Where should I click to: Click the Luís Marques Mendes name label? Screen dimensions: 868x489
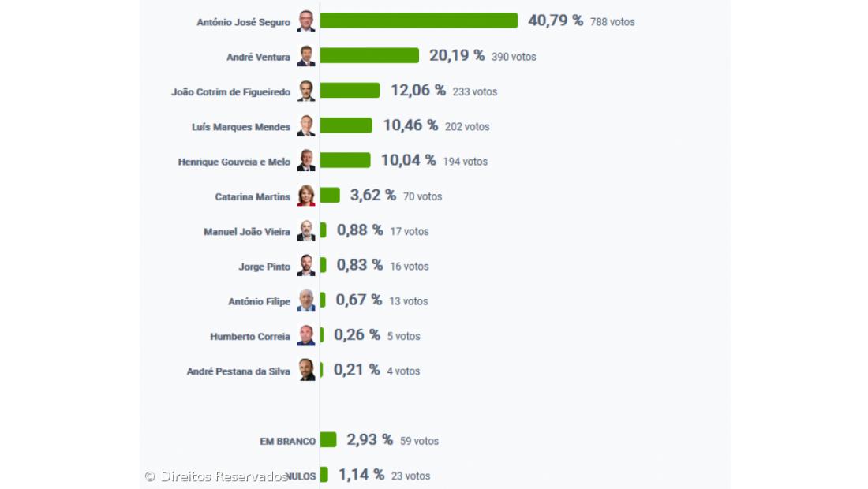coord(241,127)
